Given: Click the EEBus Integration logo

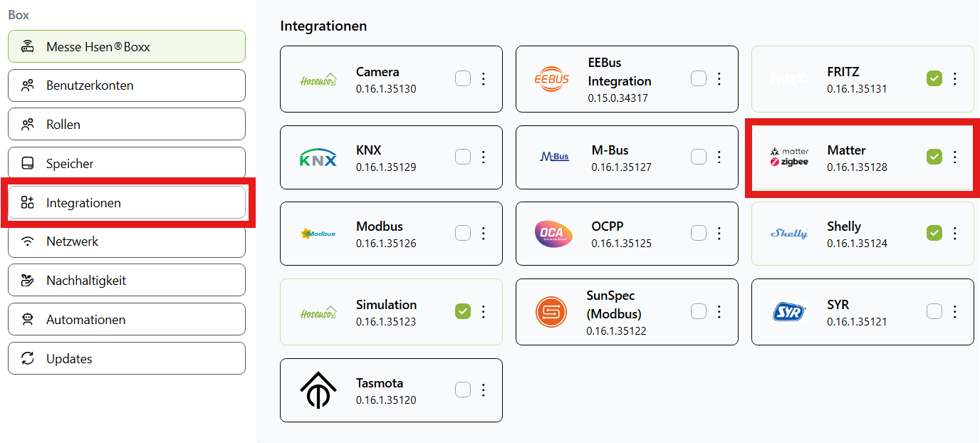Looking at the screenshot, I should pyautogui.click(x=552, y=79).
